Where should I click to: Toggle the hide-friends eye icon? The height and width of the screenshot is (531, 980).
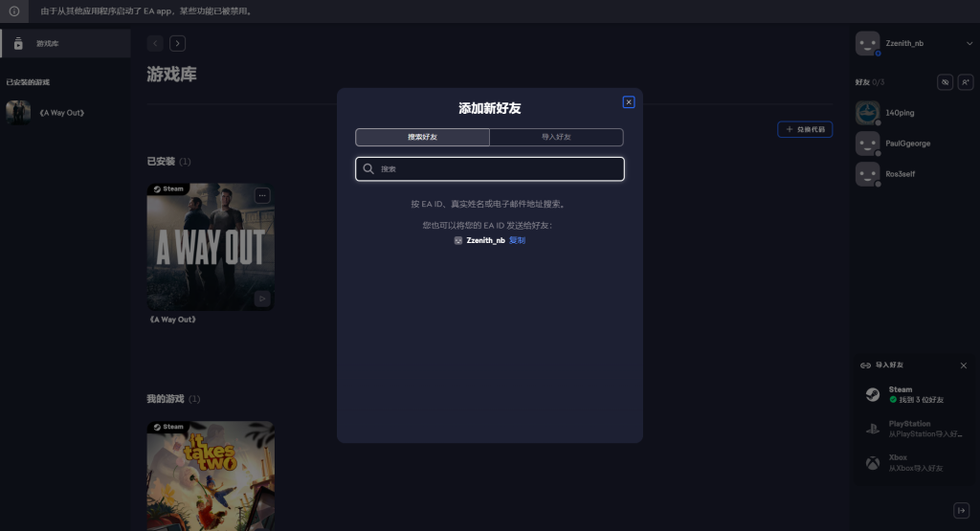tap(945, 82)
